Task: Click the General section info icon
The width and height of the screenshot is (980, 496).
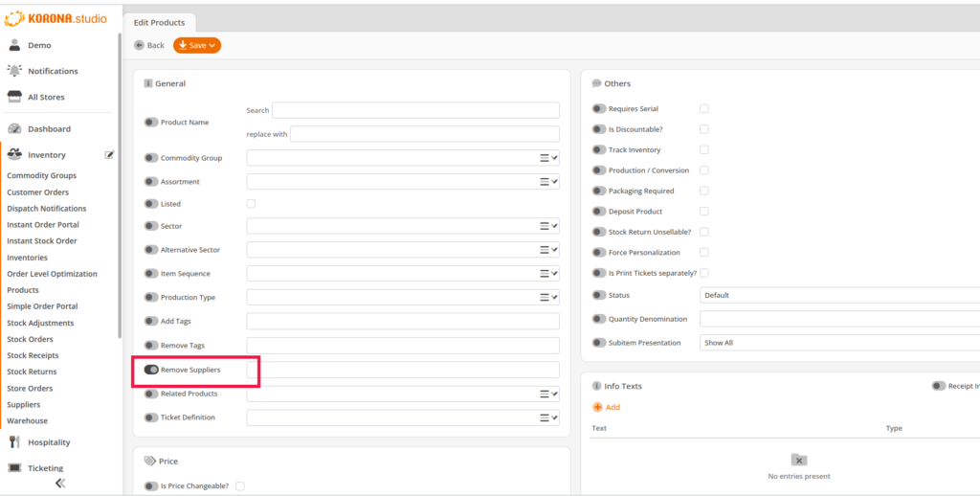Action: pyautogui.click(x=148, y=83)
